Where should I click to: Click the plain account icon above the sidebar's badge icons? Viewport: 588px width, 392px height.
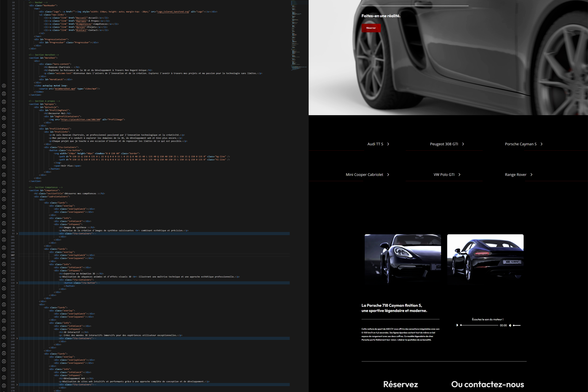[x=4, y=86]
